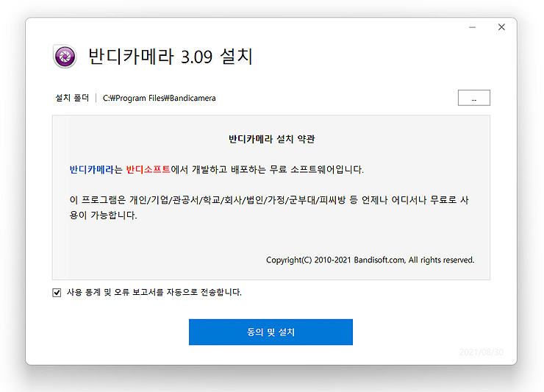Image resolution: width=544 pixels, height=392 pixels.
Task: Click the purple Bandicamera app icon
Action: pyautogui.click(x=65, y=56)
